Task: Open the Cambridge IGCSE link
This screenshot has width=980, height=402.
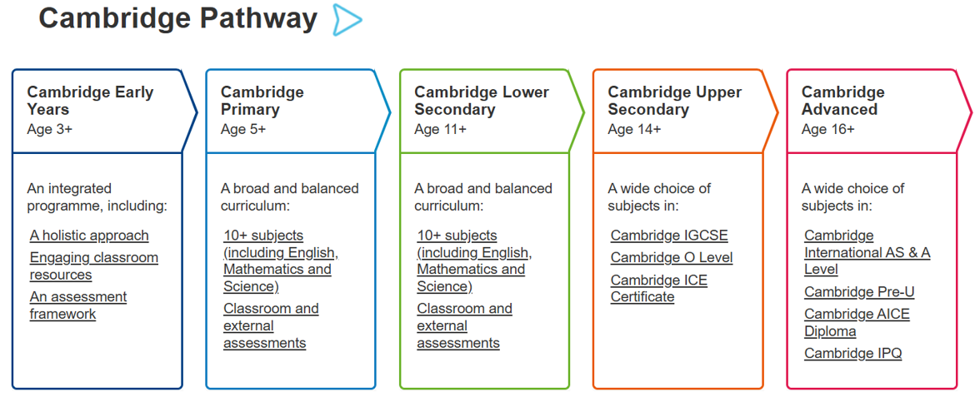Action: click(669, 236)
